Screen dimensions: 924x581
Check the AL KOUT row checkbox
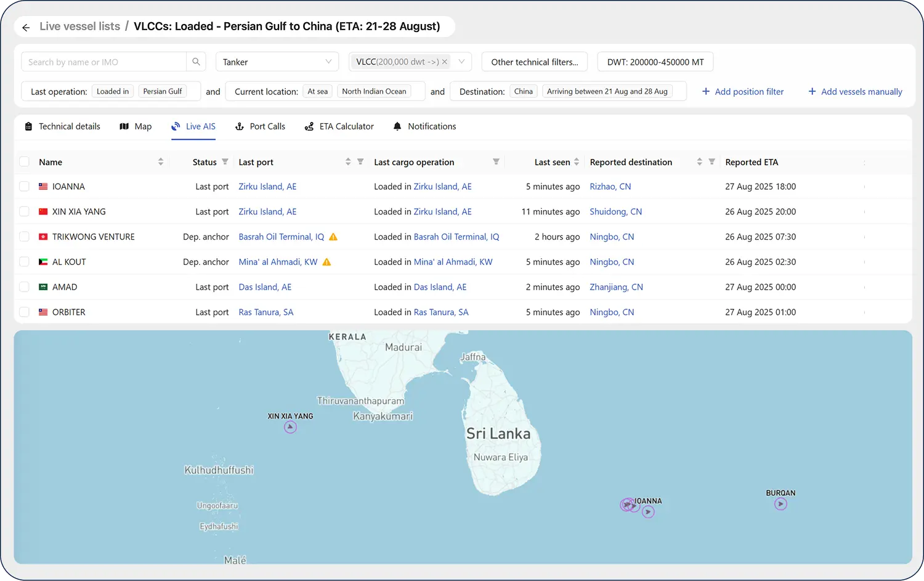pos(25,262)
